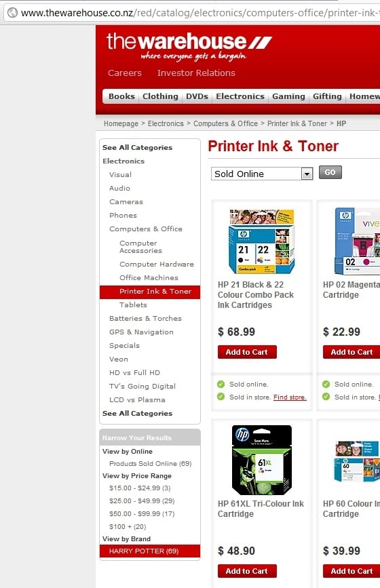
Task: Add HP 61XL Tri-Colour cartridge to cart
Action: pos(247,571)
